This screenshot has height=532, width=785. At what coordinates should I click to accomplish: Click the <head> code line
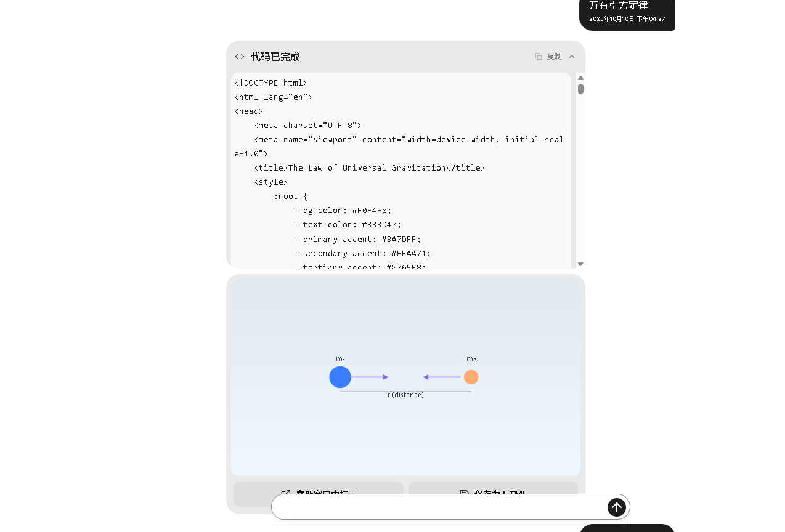coord(248,111)
